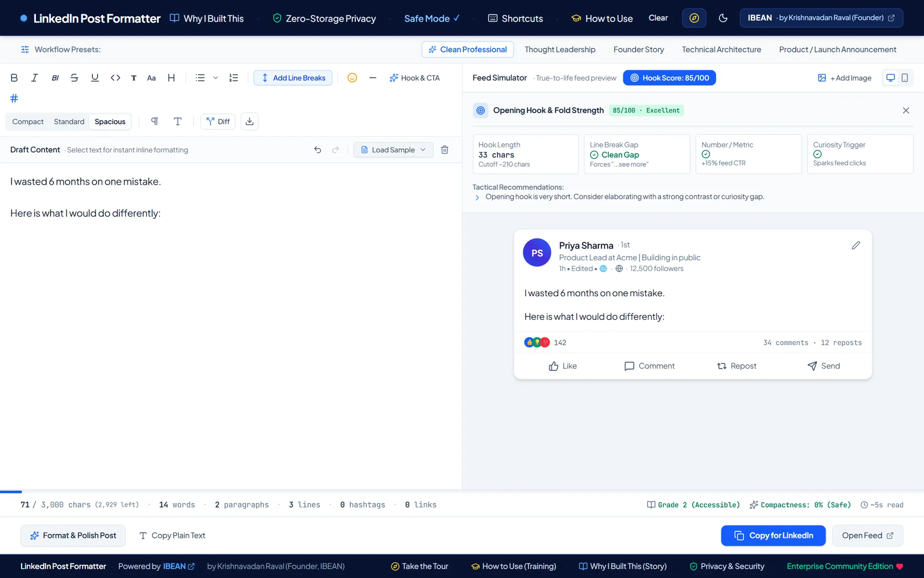Select Standard spacing
This screenshot has height=578, width=924.
tap(69, 122)
